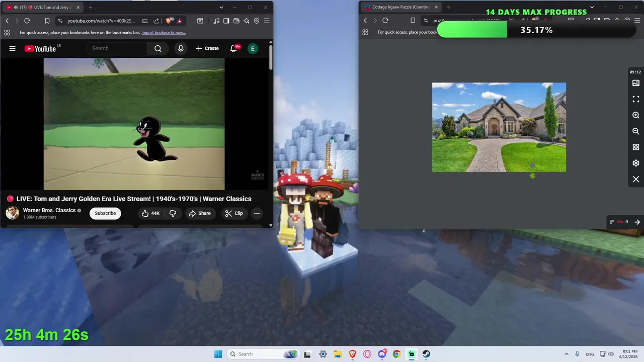This screenshot has height=362, width=644.
Task: Toggle the Brave sidebar panel
Action: 226,21
